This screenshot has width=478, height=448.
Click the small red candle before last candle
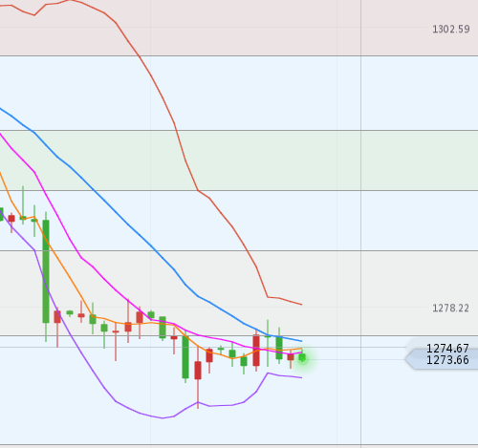click(291, 357)
